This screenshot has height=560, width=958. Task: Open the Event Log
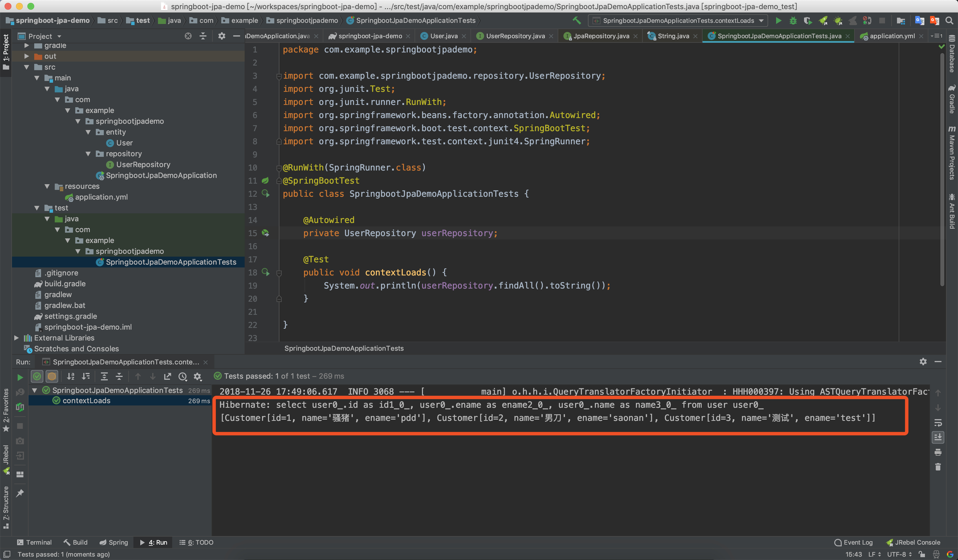(x=853, y=542)
